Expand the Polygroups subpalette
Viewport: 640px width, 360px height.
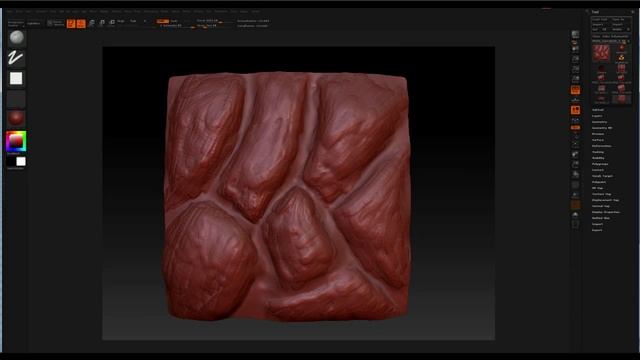pos(600,164)
